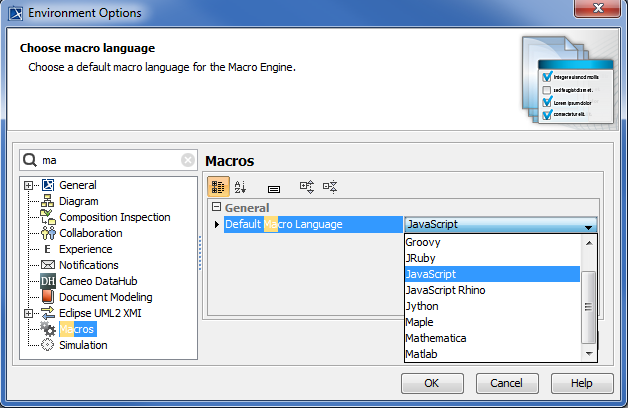The image size is (628, 408).
Task: Click the Notifications envelope icon
Action: (48, 265)
